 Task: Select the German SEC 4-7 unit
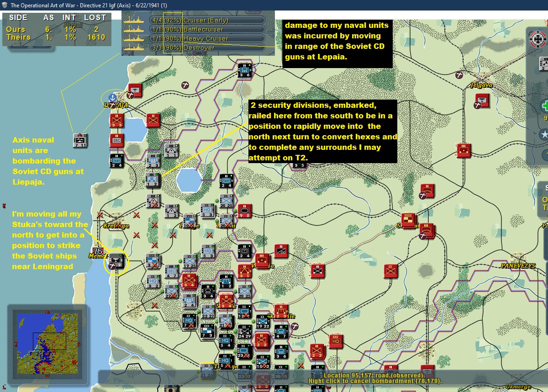coord(171,271)
